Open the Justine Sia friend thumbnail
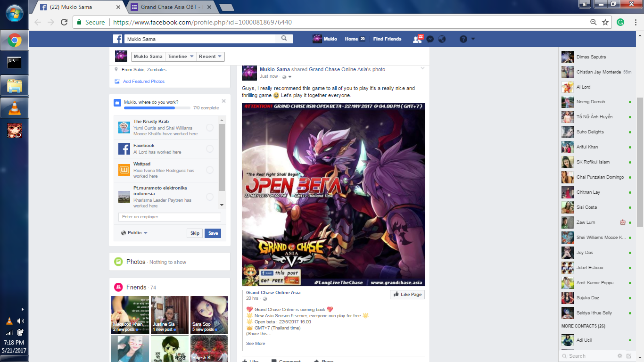The image size is (644, 362). (170, 315)
